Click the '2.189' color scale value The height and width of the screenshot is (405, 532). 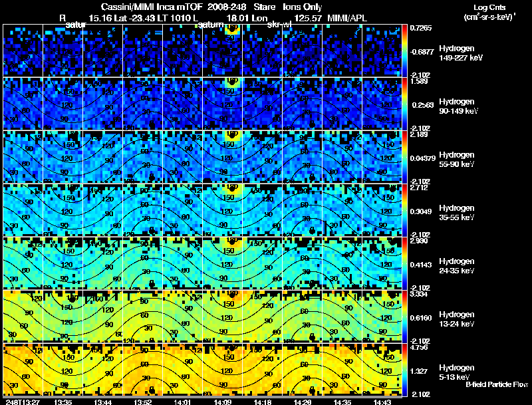[420, 134]
